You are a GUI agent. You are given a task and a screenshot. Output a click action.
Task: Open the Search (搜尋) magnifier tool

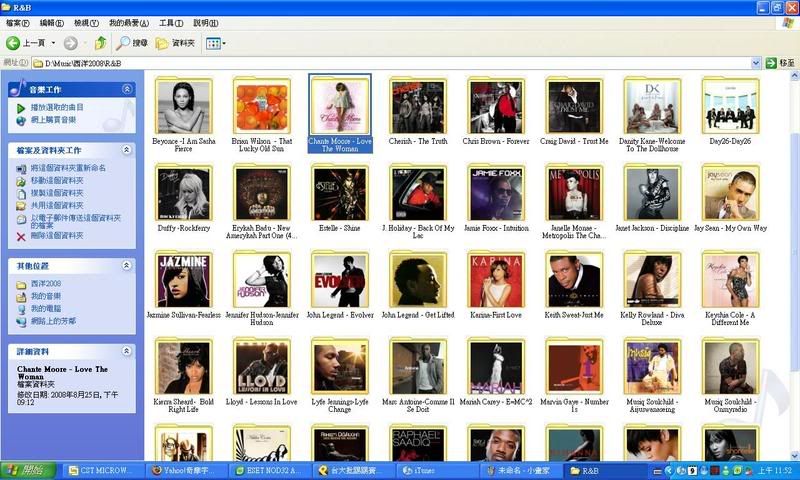124,43
